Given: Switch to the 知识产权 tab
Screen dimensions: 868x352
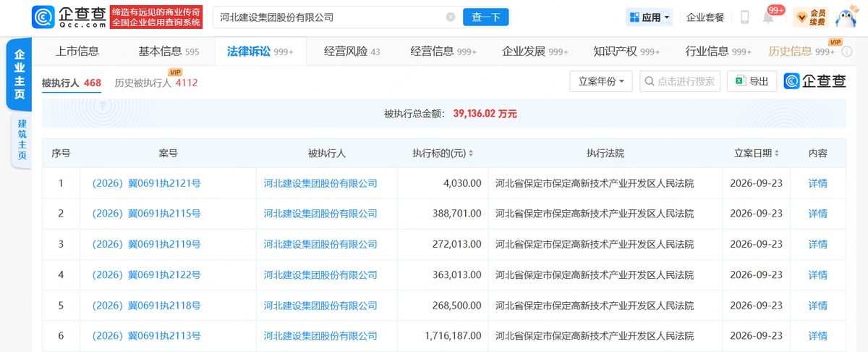Looking at the screenshot, I should coord(626,51).
